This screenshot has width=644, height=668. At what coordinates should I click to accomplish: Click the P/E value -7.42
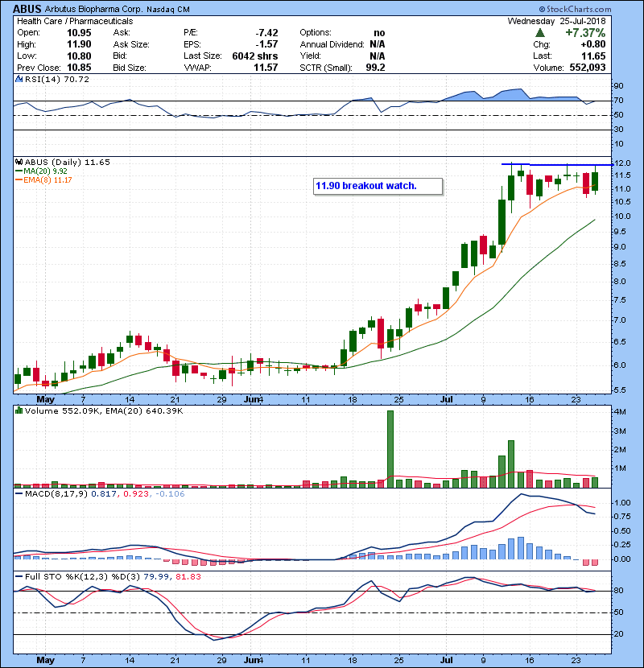click(266, 33)
